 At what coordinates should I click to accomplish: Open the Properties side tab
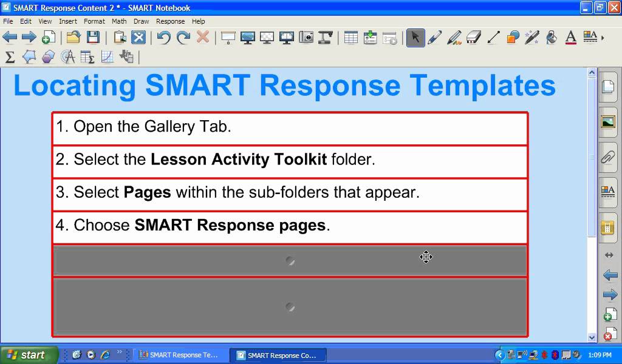point(608,192)
